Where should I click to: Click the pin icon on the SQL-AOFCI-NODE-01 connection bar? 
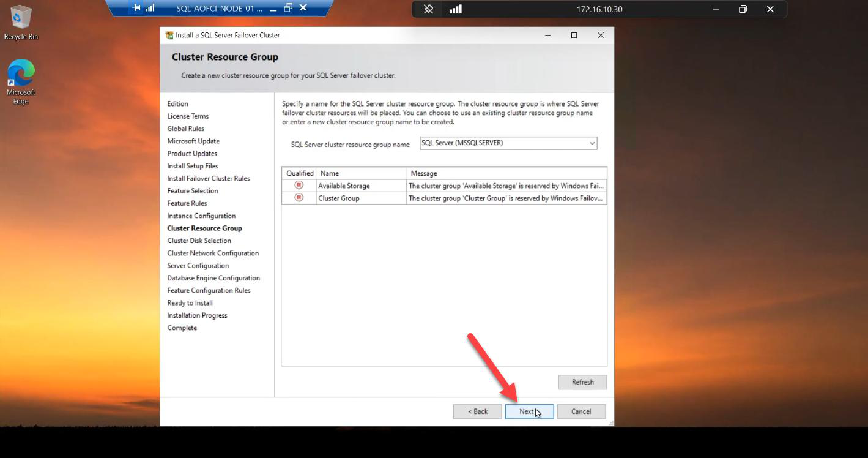[x=137, y=8]
